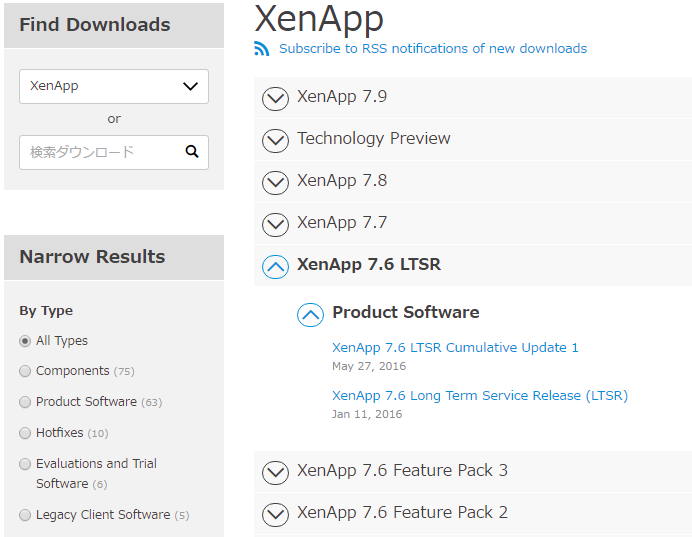Open XenApp 7.6 Long Term Service Release link
Screen dimensions: 692x537
[x=480, y=396]
